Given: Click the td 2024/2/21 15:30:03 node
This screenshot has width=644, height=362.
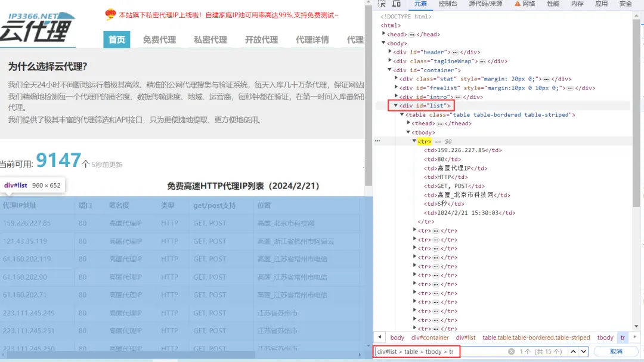Looking at the screenshot, I should [x=469, y=213].
